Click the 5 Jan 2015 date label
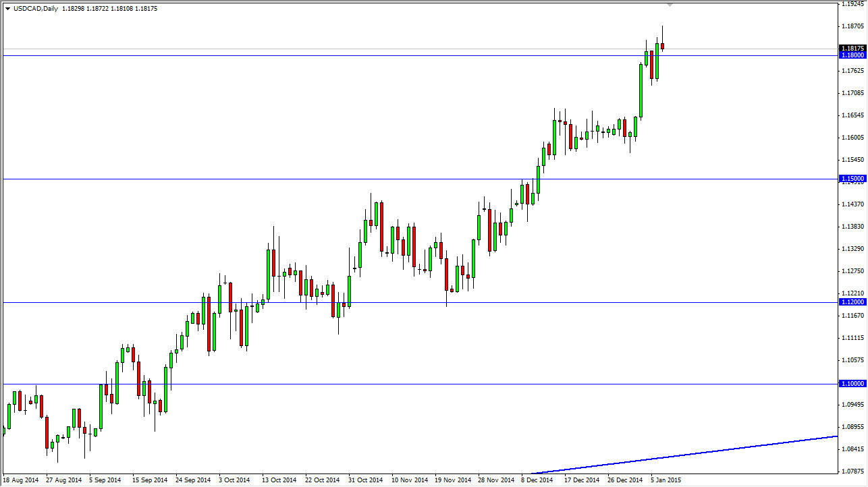The height and width of the screenshot is (487, 868). (667, 480)
